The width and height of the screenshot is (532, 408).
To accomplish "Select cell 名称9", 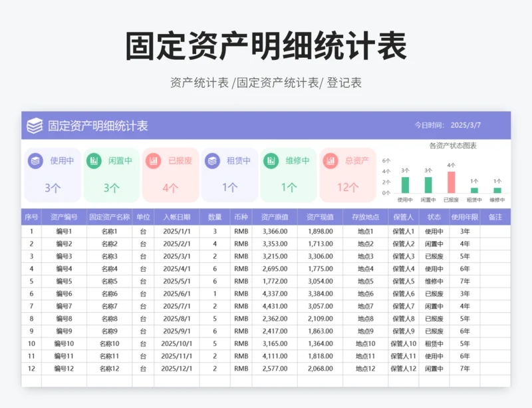I will (x=109, y=331).
